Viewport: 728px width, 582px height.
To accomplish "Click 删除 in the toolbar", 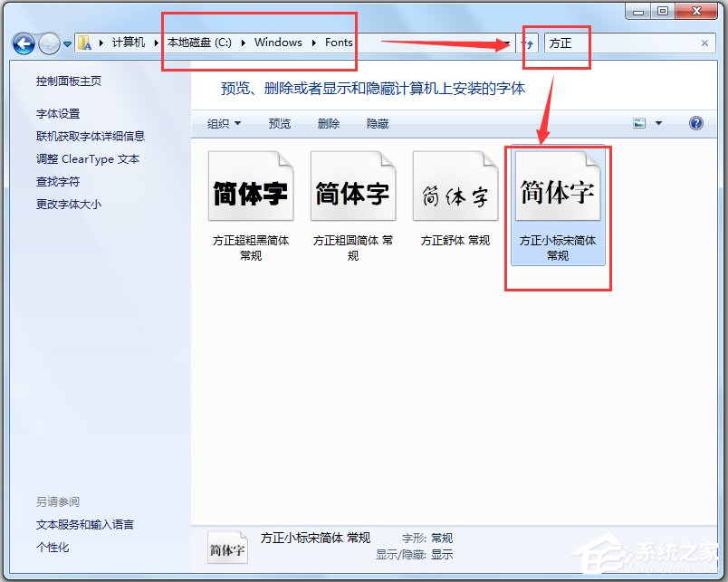I will point(329,123).
